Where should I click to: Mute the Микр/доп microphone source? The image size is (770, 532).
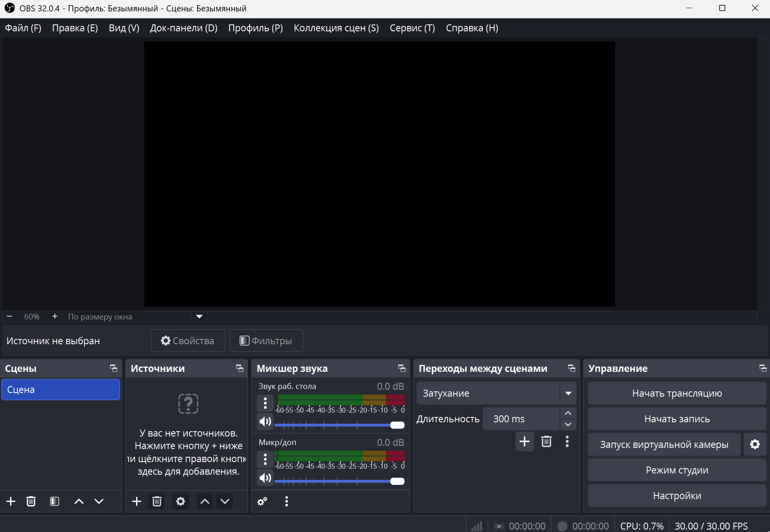coord(265,478)
